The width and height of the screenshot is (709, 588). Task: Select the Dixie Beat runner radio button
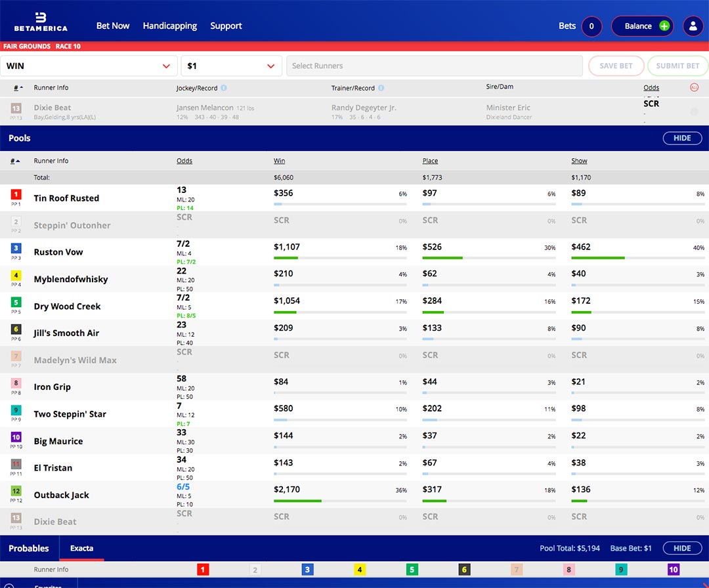point(694,112)
